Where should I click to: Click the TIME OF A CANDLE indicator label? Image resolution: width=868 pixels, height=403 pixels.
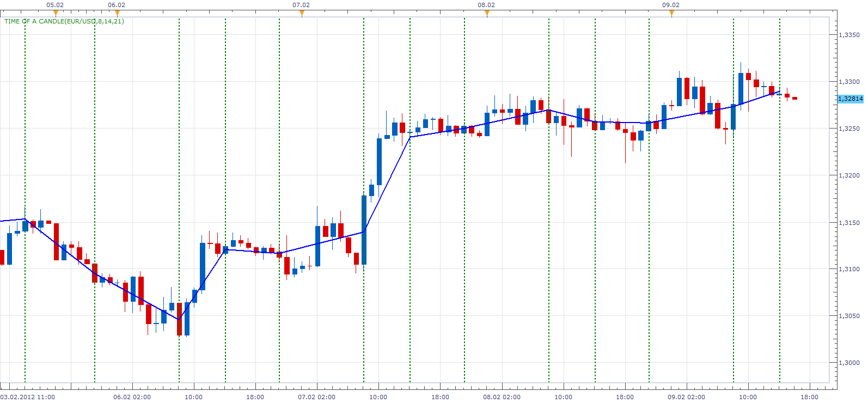point(64,21)
